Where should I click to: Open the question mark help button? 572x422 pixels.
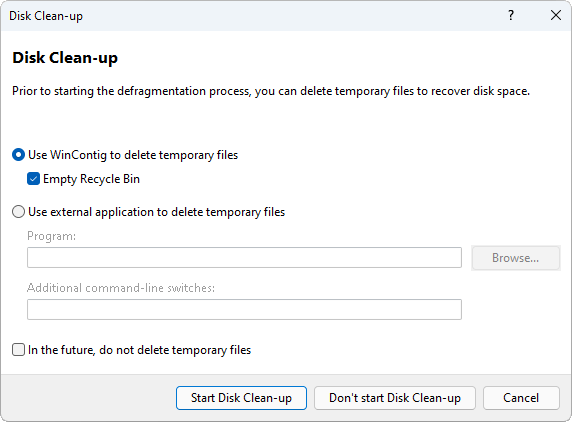[511, 15]
